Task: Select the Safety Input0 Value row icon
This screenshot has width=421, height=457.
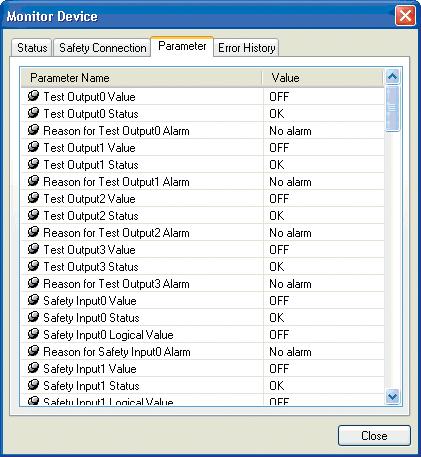Action: click(33, 300)
